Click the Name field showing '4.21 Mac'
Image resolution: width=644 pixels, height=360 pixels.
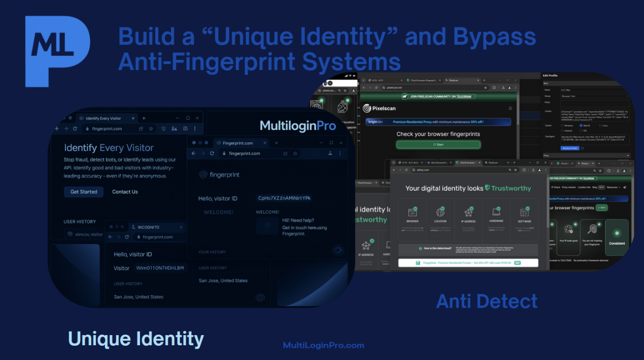[595, 90]
